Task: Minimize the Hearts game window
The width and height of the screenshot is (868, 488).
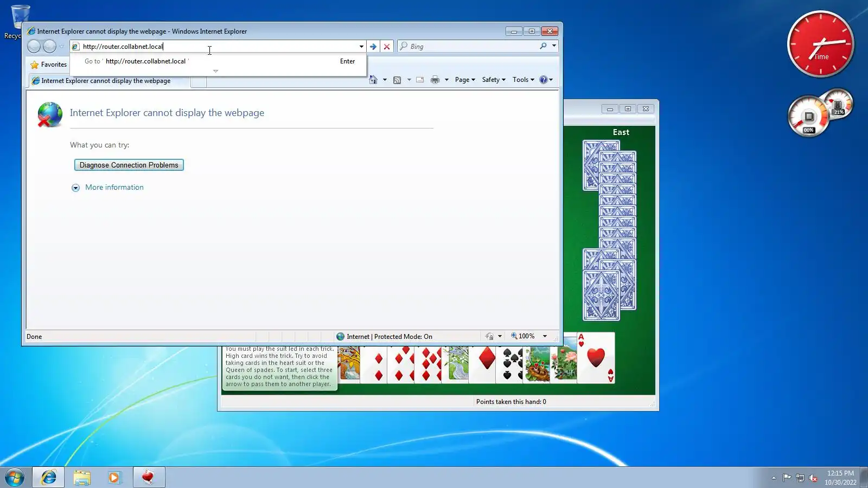Action: (x=610, y=109)
